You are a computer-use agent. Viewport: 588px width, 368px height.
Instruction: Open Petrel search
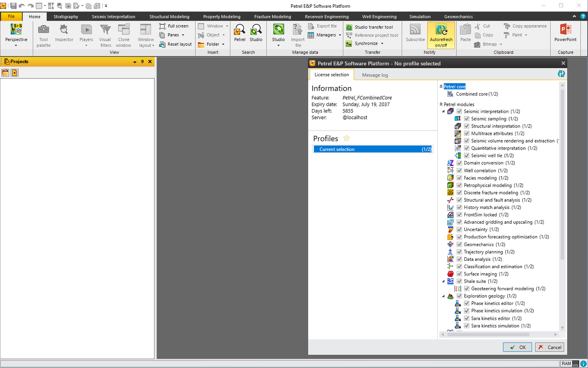click(240, 33)
